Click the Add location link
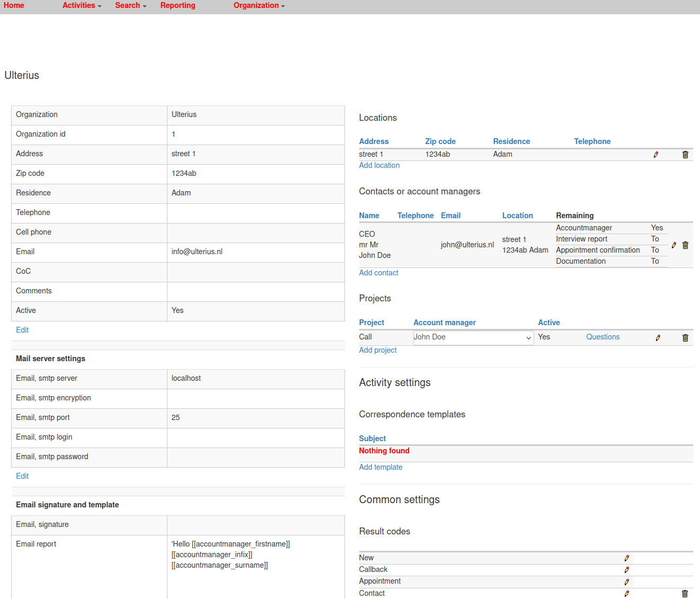The image size is (700, 599). coord(379,165)
